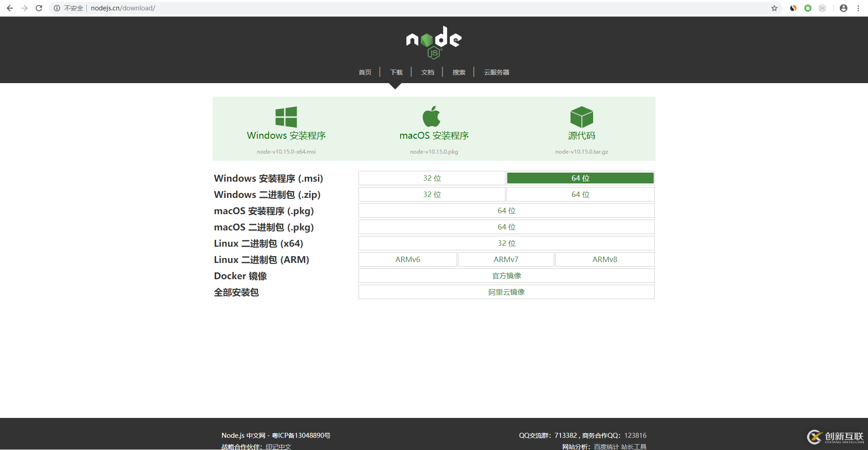Viewport: 868px width, 450px height.
Task: Open the Chrome profile avatar icon
Action: coord(844,8)
